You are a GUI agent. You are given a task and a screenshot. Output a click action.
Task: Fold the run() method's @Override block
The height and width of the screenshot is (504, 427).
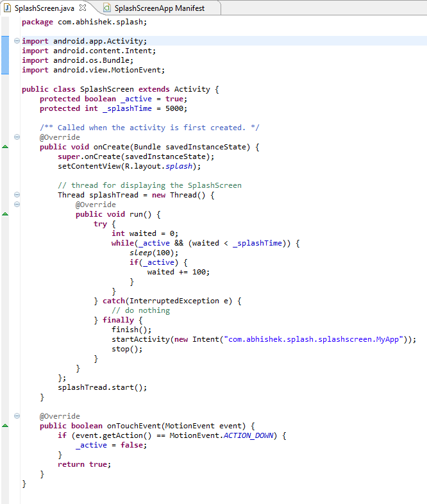tap(17, 205)
